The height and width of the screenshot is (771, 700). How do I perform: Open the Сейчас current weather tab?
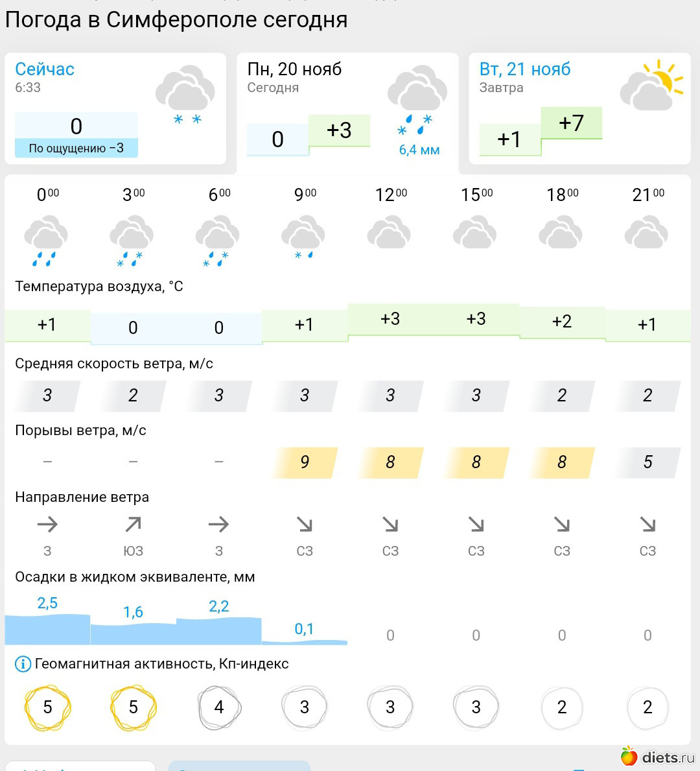[115, 108]
